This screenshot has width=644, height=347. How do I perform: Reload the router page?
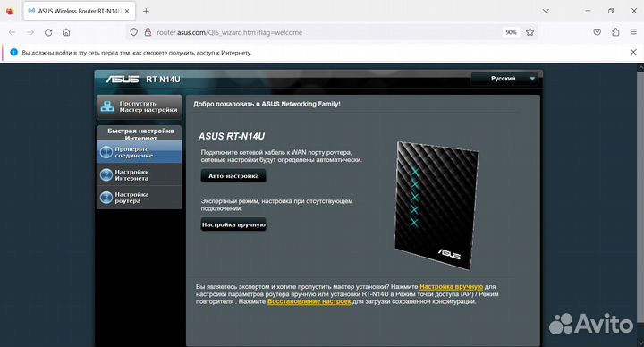pyautogui.click(x=48, y=32)
